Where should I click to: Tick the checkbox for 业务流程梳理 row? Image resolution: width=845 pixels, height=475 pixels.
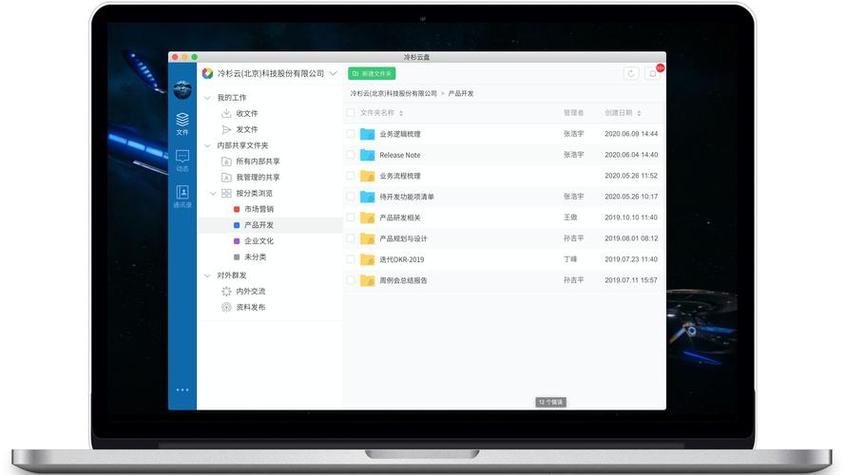[x=350, y=176]
